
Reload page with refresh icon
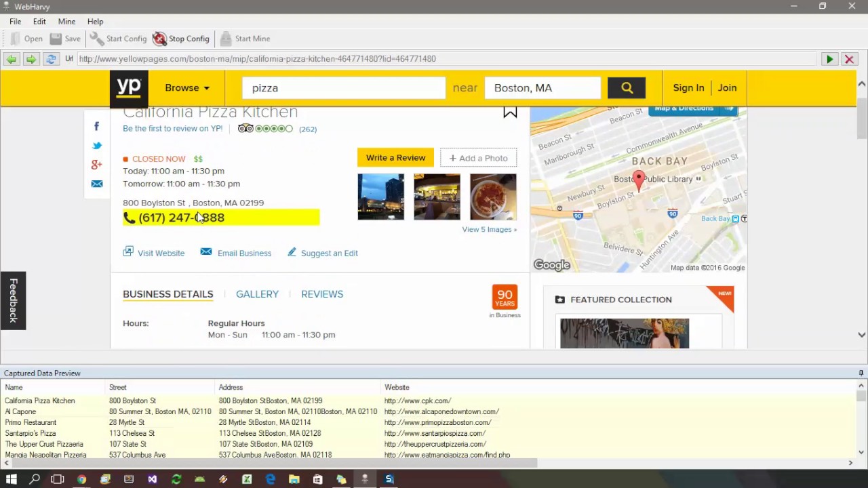[50, 59]
